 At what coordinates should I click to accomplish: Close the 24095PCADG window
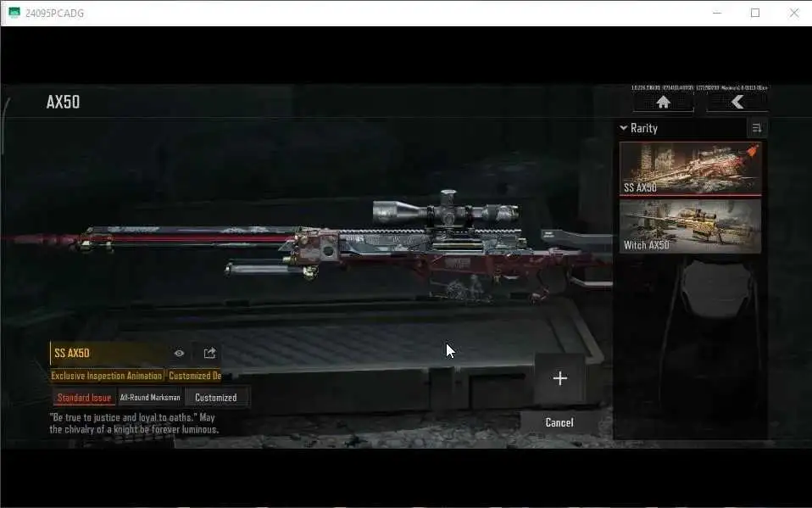pyautogui.click(x=794, y=13)
